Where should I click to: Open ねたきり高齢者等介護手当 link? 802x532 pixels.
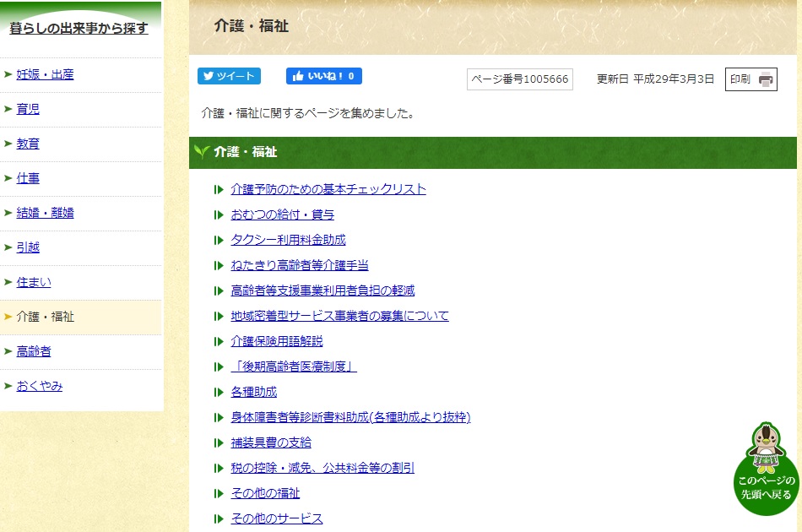300,265
